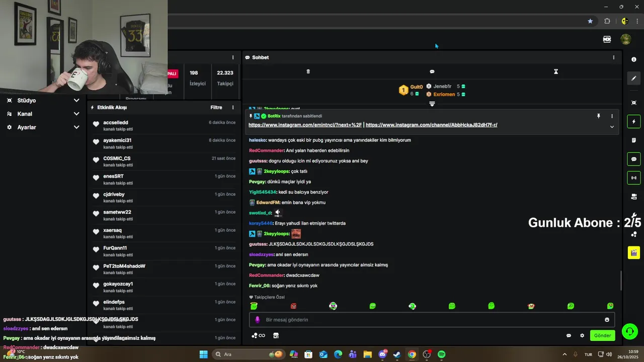Viewport: 644px width, 362px height.
Task: Select the FurQann11 follow event
Action: pos(164,251)
